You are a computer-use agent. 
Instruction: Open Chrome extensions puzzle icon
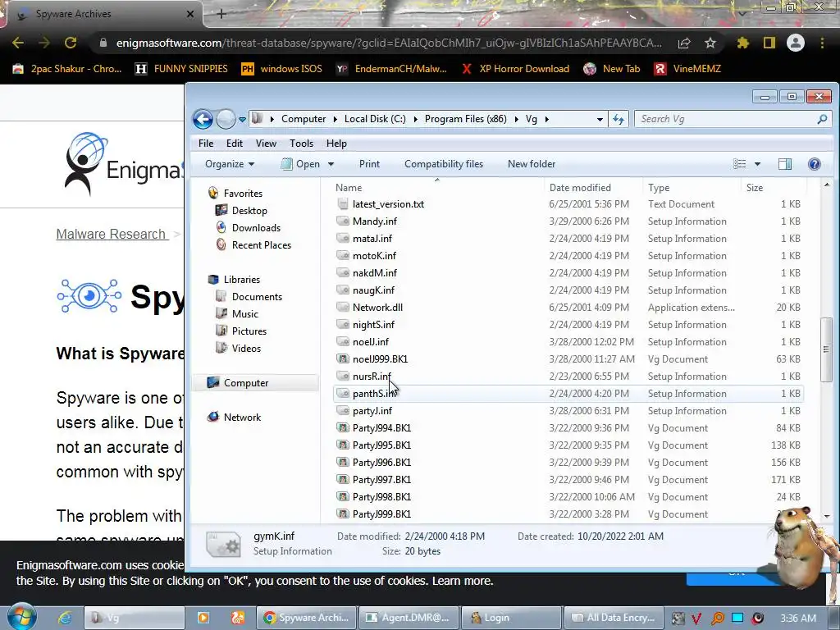(743, 43)
